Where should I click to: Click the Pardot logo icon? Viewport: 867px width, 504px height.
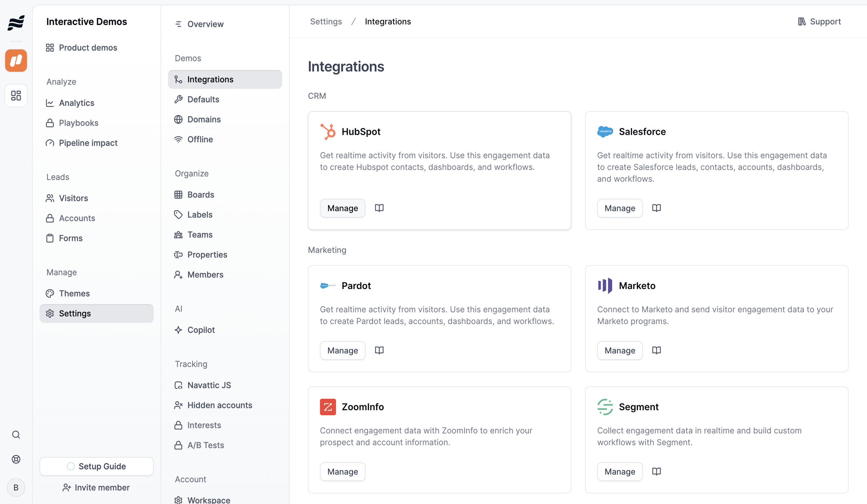click(x=328, y=286)
